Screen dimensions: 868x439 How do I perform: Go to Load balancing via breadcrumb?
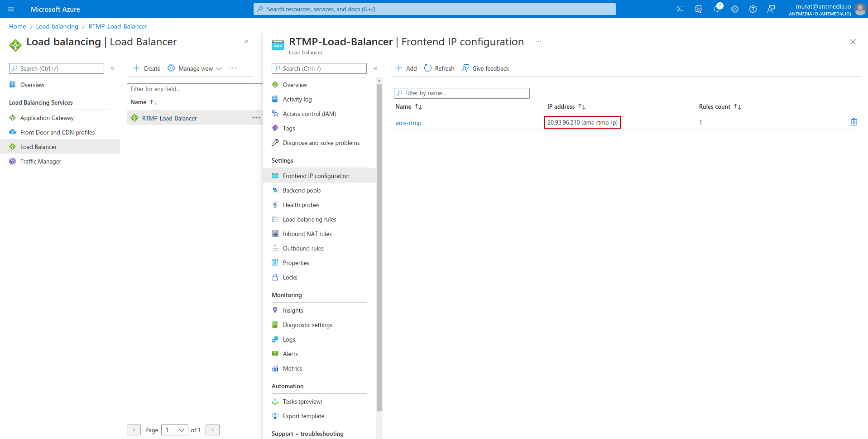click(x=57, y=26)
